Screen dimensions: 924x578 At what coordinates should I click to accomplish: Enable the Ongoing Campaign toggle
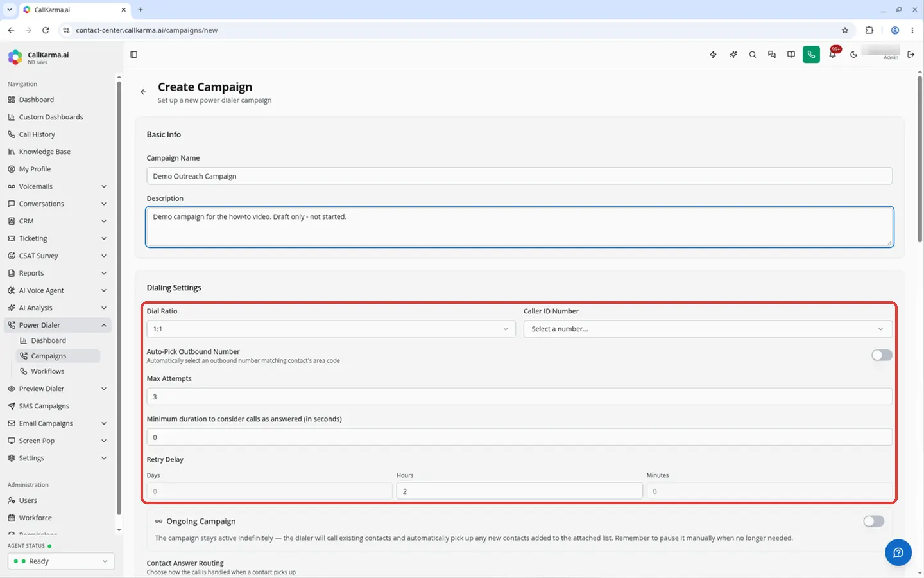(x=873, y=521)
